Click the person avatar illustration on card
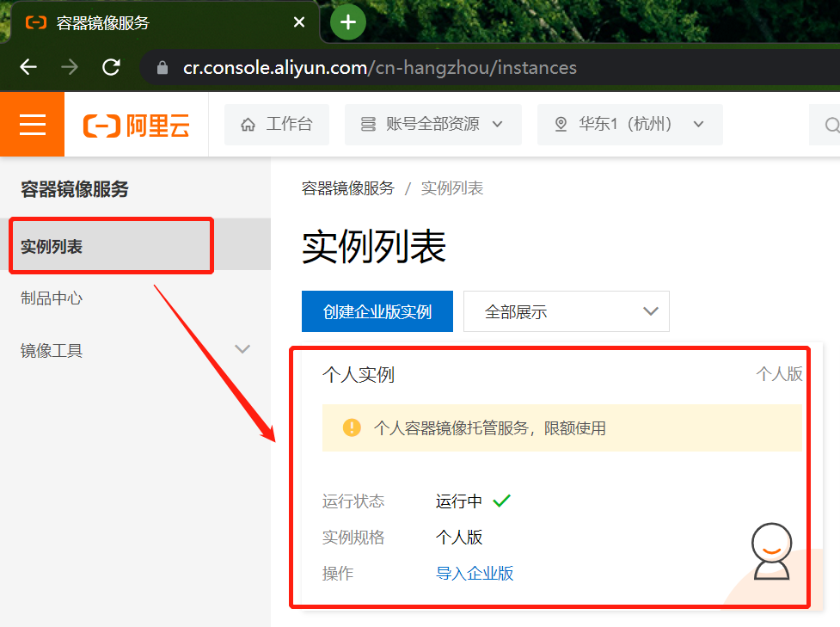The height and width of the screenshot is (627, 840). pyautogui.click(x=771, y=551)
